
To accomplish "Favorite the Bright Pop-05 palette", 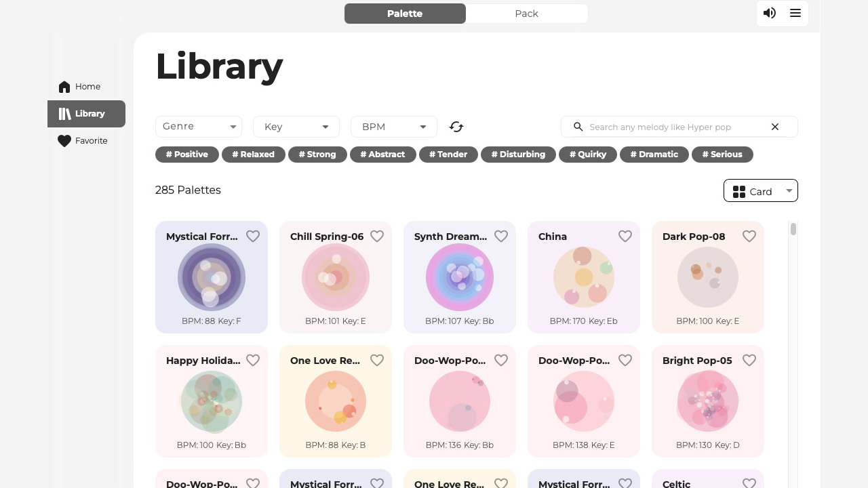I will click(749, 360).
